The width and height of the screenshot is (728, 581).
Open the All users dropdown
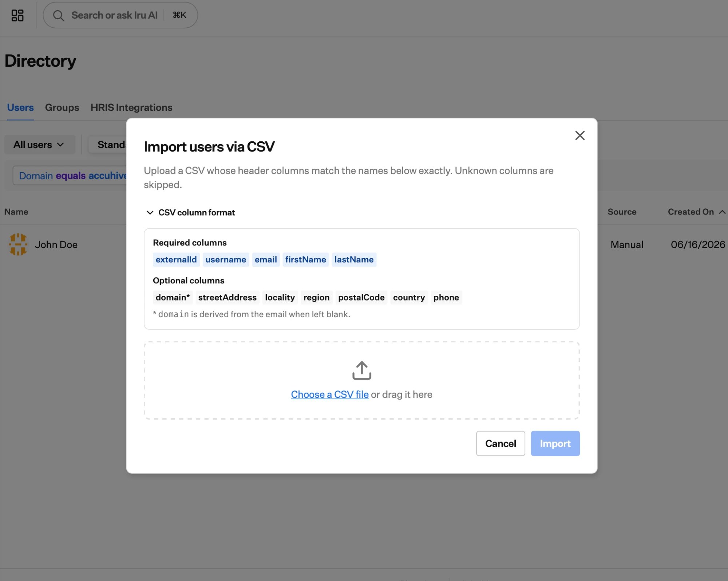point(40,145)
